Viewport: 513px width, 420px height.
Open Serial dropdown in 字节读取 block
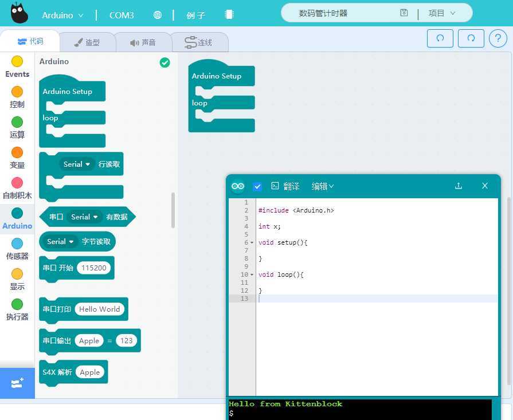coord(60,242)
